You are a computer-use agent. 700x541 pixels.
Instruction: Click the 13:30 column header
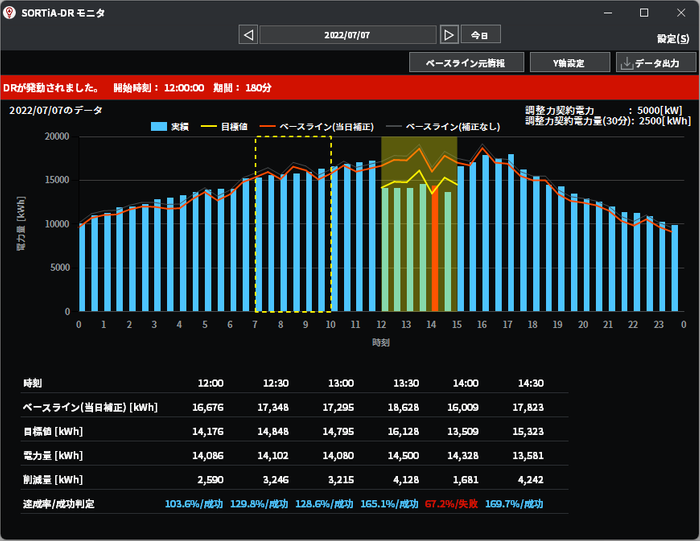tap(406, 383)
